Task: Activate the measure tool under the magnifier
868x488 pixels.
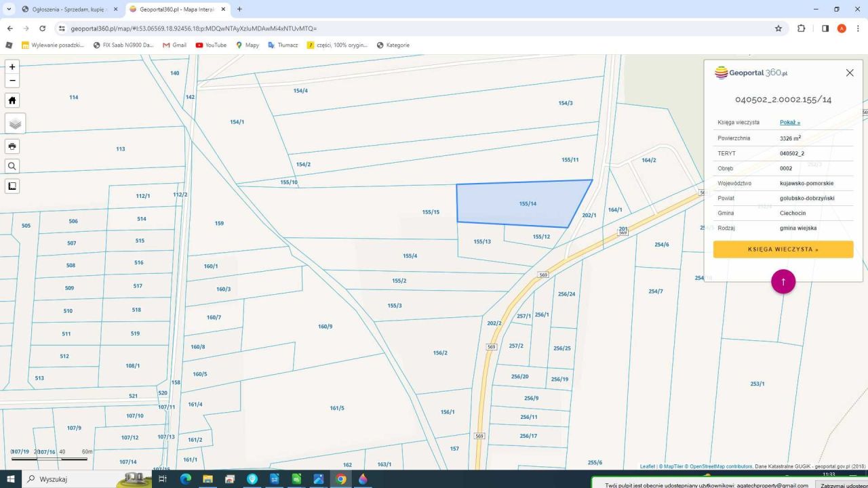Action: (x=12, y=186)
